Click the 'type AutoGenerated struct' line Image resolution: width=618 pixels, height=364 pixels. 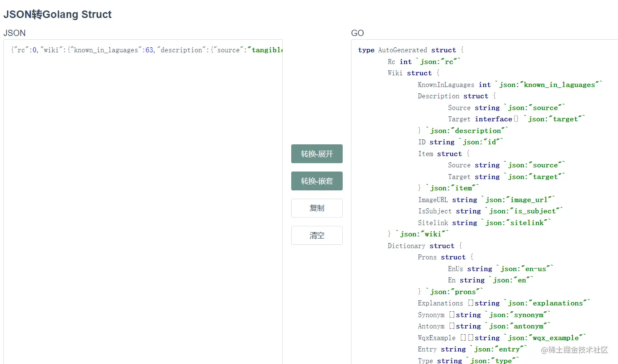coord(411,50)
